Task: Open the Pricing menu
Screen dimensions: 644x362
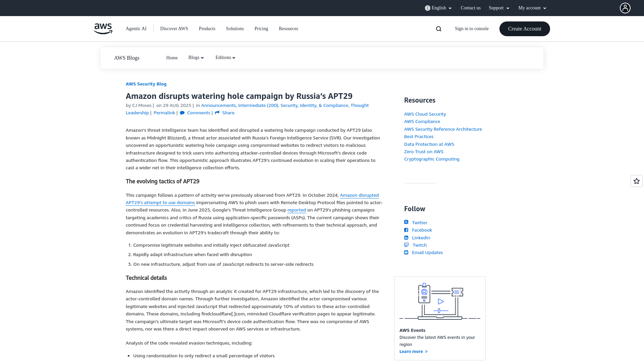Action: [x=261, y=29]
